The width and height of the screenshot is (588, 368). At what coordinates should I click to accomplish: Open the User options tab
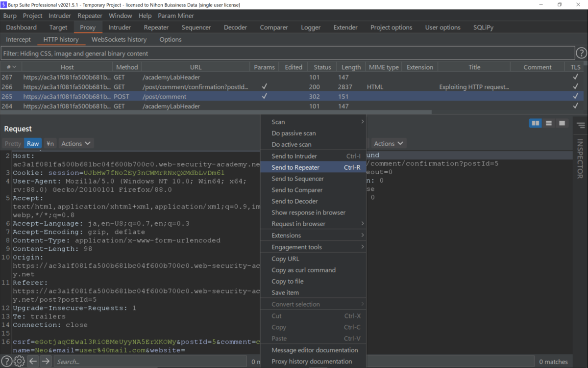[443, 27]
